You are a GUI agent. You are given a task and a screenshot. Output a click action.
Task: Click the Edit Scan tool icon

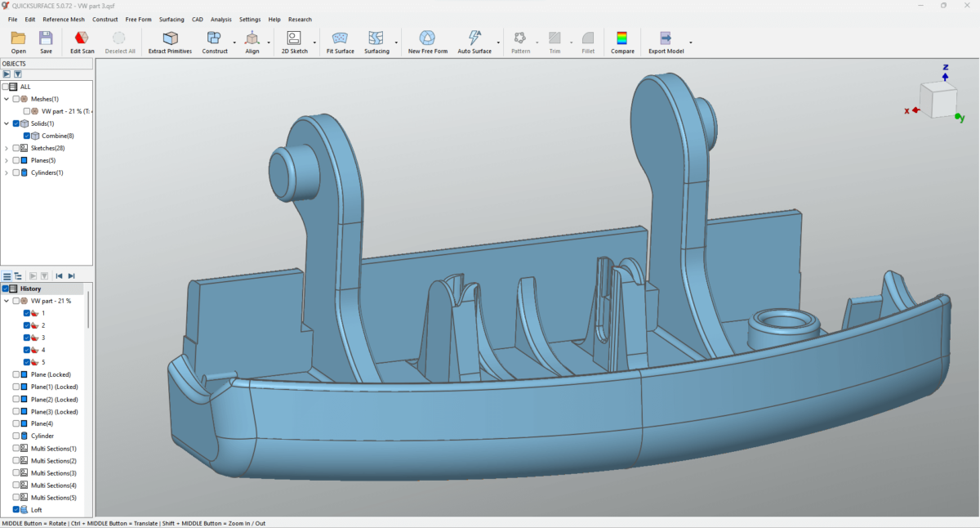(x=82, y=38)
